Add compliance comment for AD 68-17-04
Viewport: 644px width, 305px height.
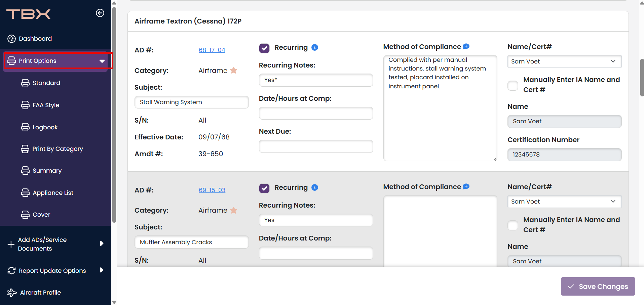click(466, 46)
